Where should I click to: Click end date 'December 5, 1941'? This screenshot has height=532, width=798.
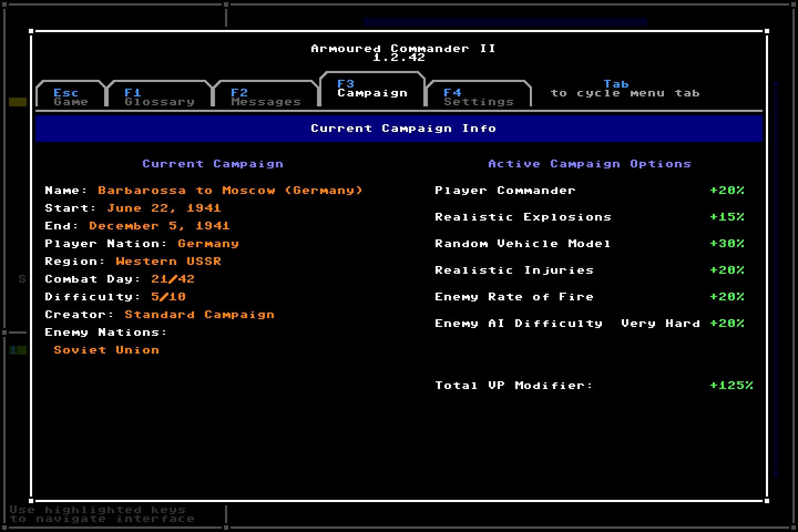pyautogui.click(x=160, y=226)
